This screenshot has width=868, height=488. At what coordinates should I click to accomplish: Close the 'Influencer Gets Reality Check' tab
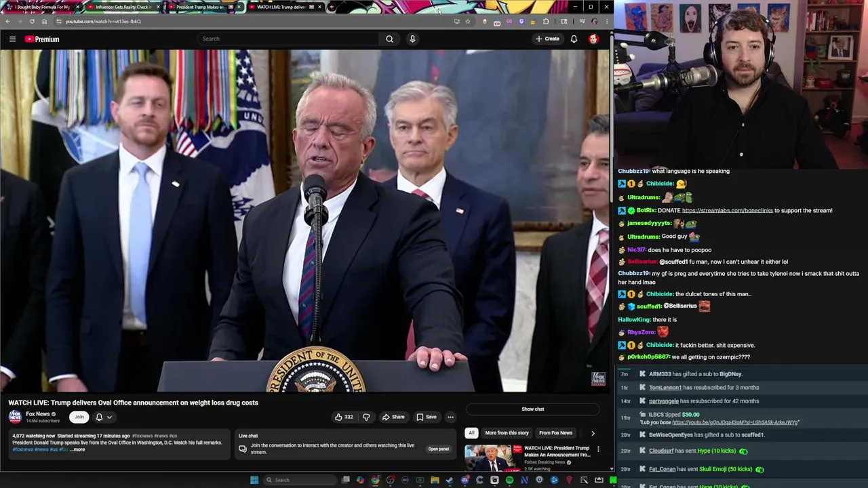tap(158, 7)
